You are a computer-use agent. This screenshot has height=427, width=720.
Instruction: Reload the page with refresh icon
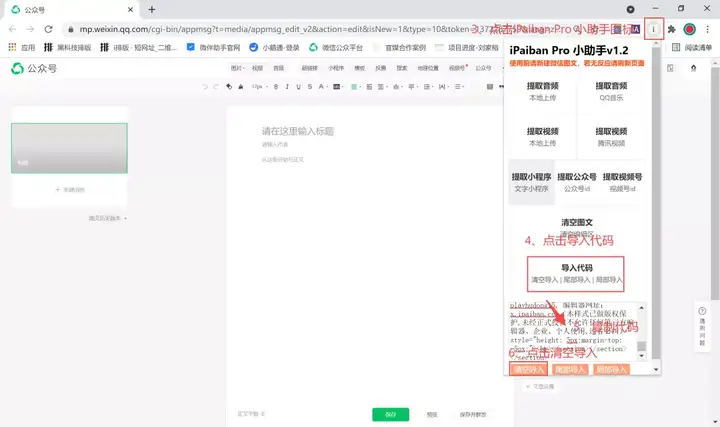[48, 29]
